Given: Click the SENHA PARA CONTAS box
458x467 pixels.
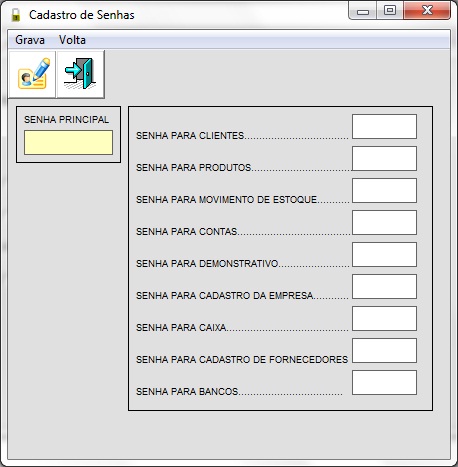Looking at the screenshot, I should 384,222.
